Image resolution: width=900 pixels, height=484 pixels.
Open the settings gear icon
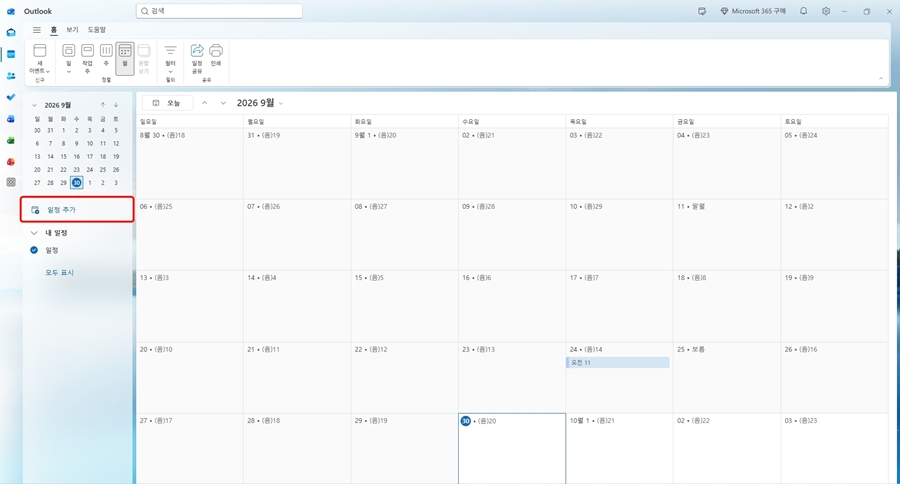tap(826, 11)
